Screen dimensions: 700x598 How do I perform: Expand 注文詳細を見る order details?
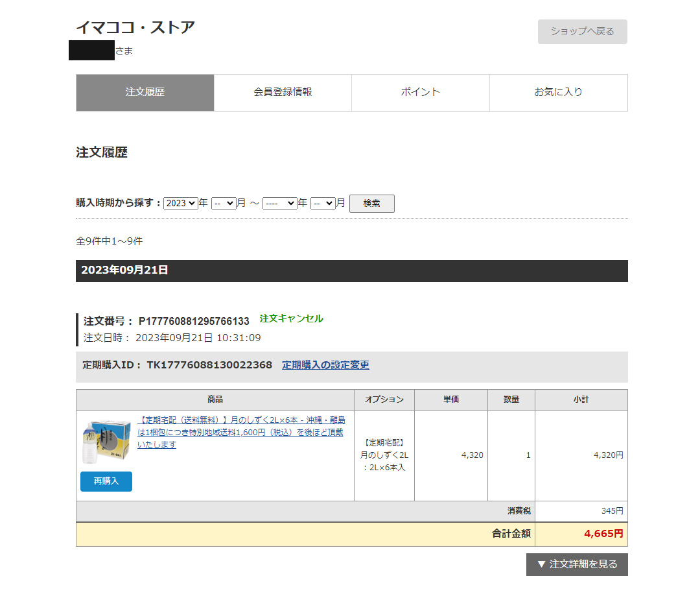576,564
